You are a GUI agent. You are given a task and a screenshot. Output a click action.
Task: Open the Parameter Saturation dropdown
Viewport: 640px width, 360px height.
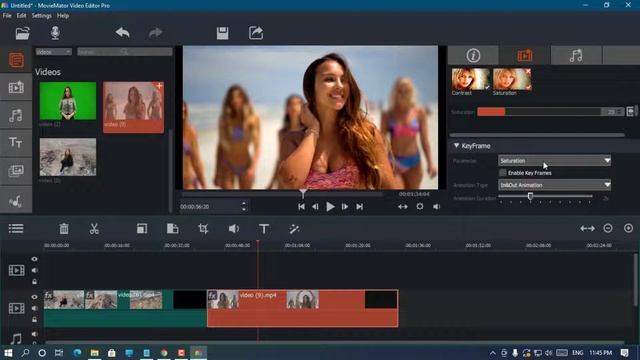click(554, 160)
